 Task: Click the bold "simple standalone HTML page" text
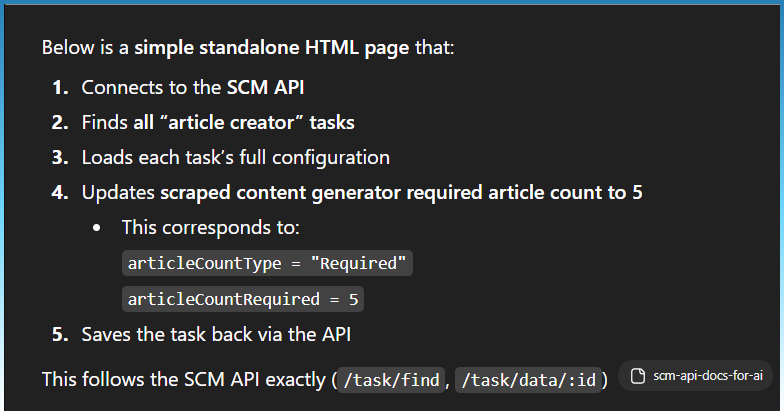coord(271,47)
